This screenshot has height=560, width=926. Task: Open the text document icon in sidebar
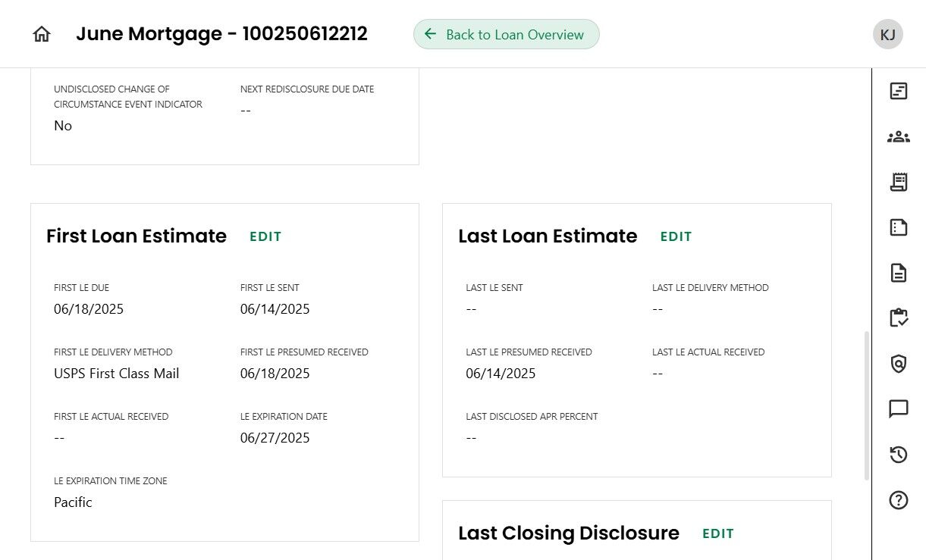pos(898,273)
